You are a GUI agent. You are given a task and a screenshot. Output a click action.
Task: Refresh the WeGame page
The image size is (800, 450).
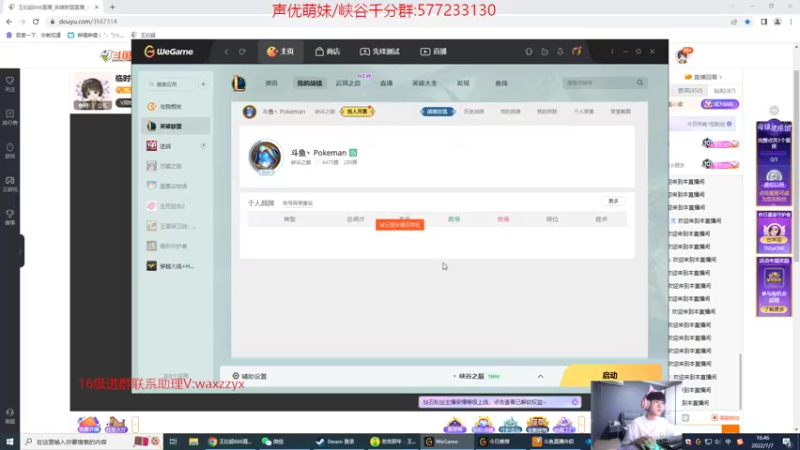(242, 52)
